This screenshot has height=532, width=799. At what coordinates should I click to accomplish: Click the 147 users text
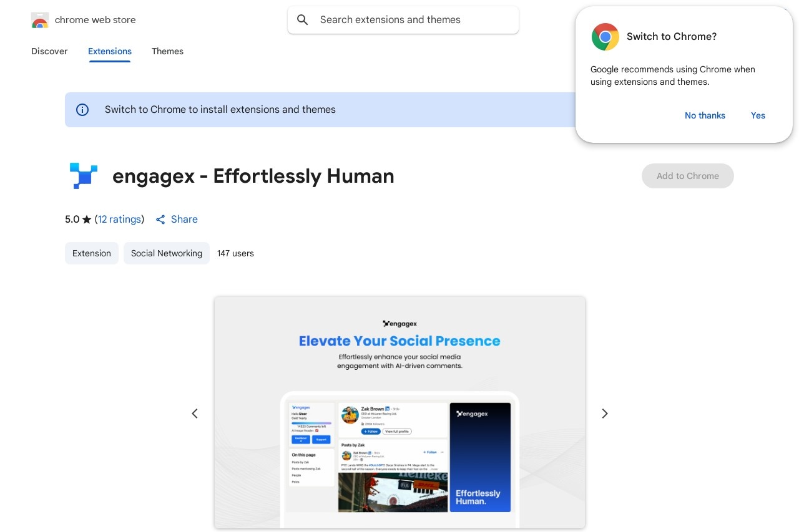(235, 253)
